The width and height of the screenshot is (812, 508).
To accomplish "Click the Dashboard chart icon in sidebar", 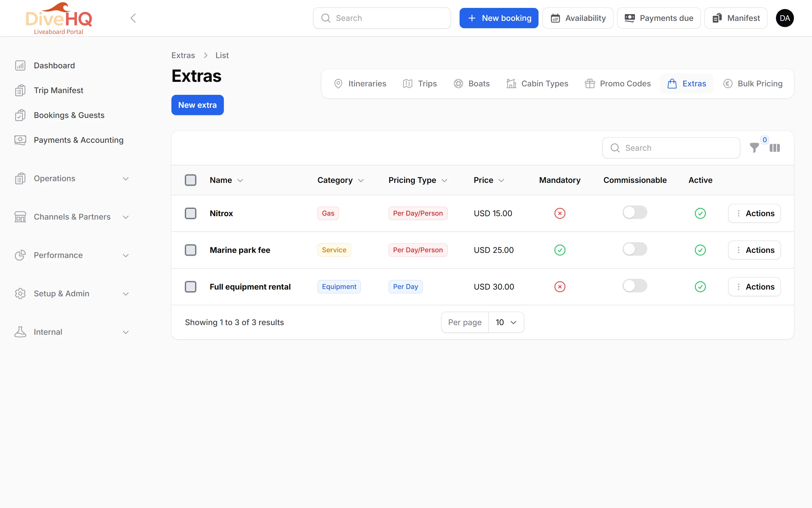I will [x=20, y=65].
